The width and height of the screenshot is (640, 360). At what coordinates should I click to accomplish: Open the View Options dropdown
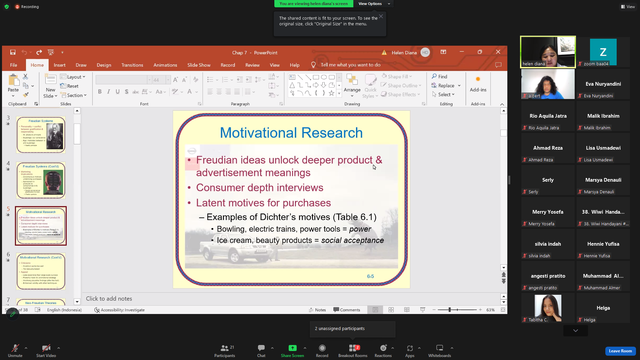pyautogui.click(x=373, y=4)
